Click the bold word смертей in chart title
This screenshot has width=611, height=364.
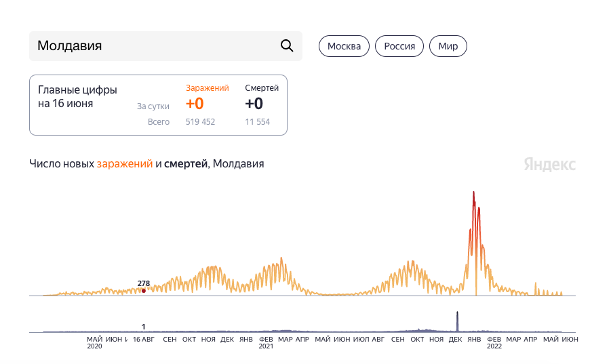point(186,164)
